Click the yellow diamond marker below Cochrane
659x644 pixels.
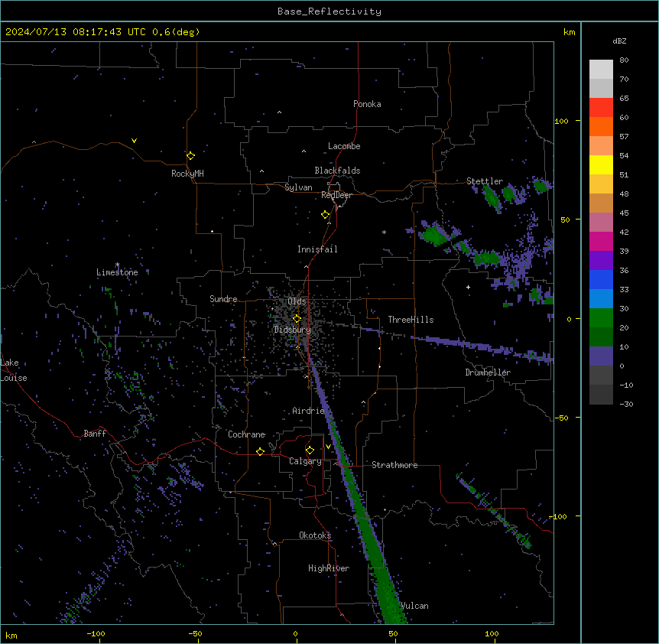(260, 451)
